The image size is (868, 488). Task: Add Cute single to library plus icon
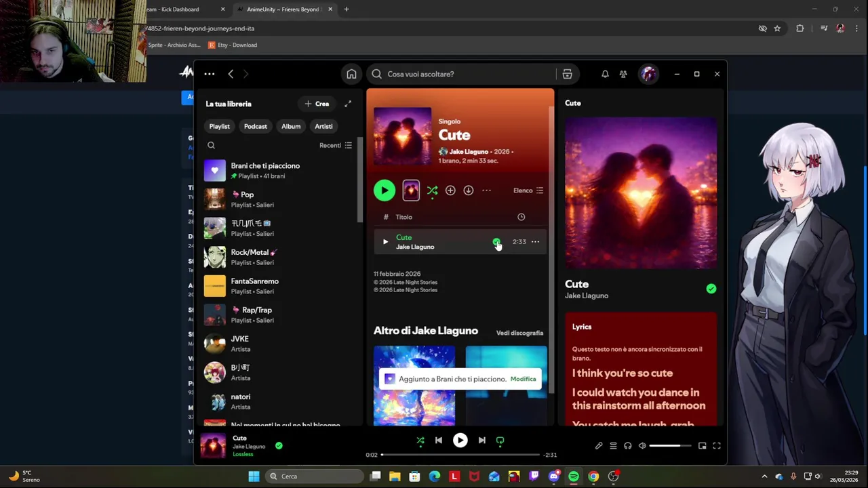pyautogui.click(x=450, y=190)
